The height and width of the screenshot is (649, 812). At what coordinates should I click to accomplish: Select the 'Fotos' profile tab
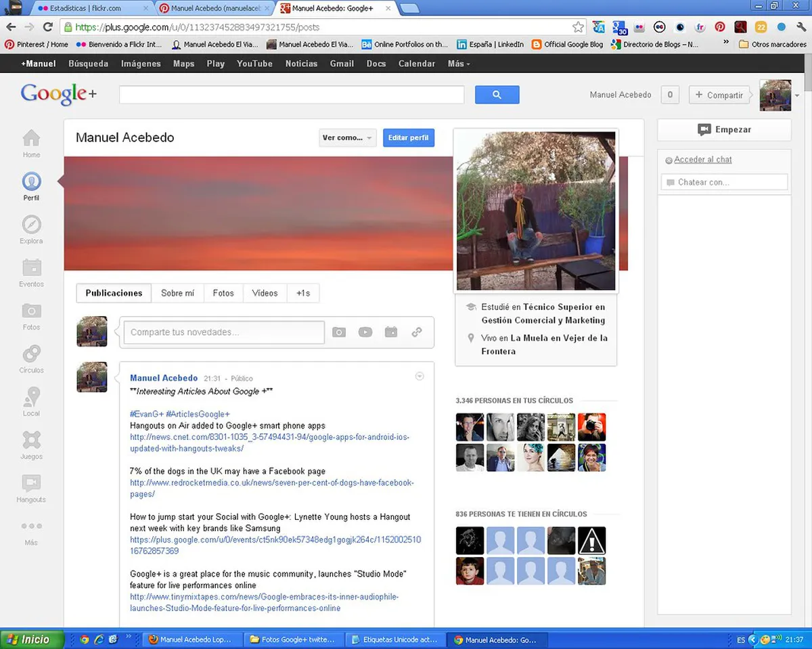point(223,293)
